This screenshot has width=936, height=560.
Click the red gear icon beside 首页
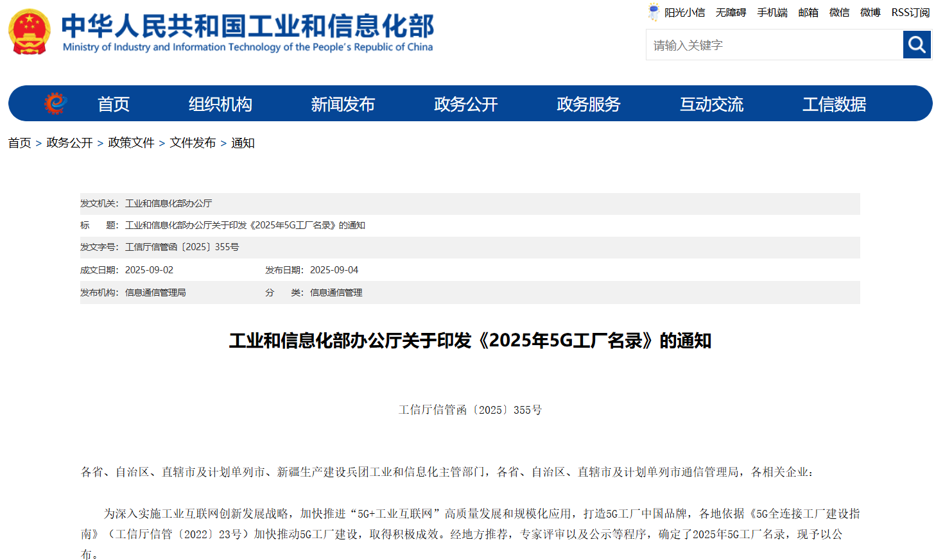click(55, 103)
